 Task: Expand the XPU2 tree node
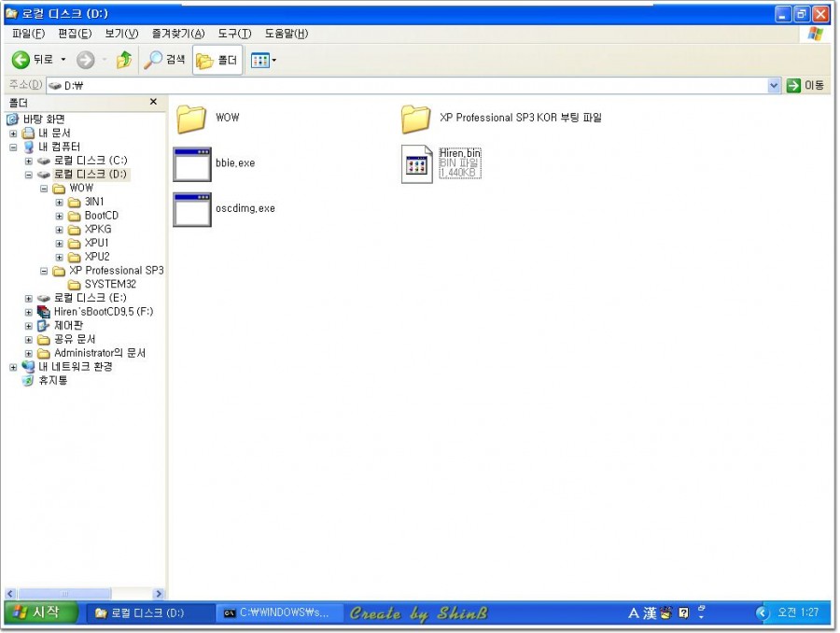coord(60,258)
